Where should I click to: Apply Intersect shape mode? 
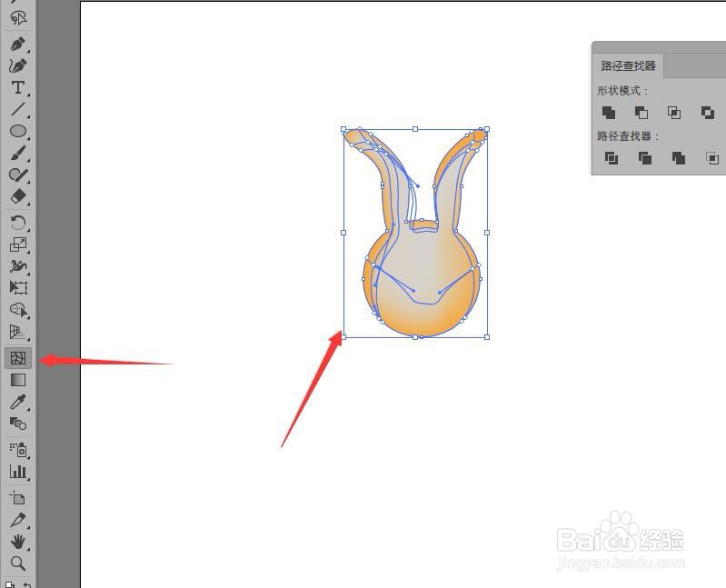674,113
